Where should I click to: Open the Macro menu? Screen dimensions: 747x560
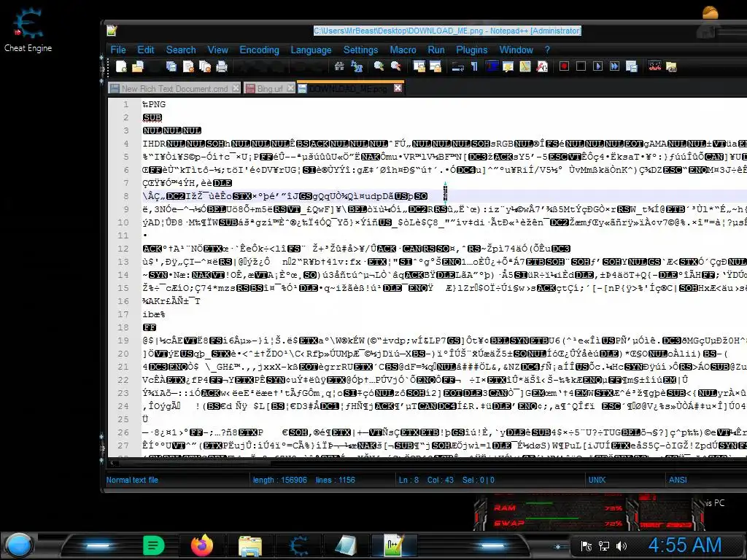pyautogui.click(x=403, y=50)
